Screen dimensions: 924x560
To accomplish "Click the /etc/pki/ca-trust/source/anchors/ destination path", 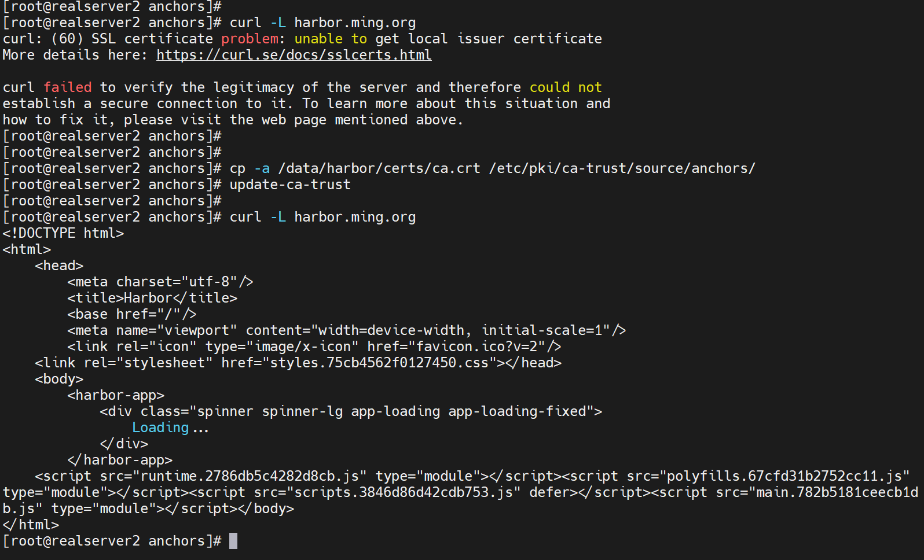I will [x=622, y=168].
